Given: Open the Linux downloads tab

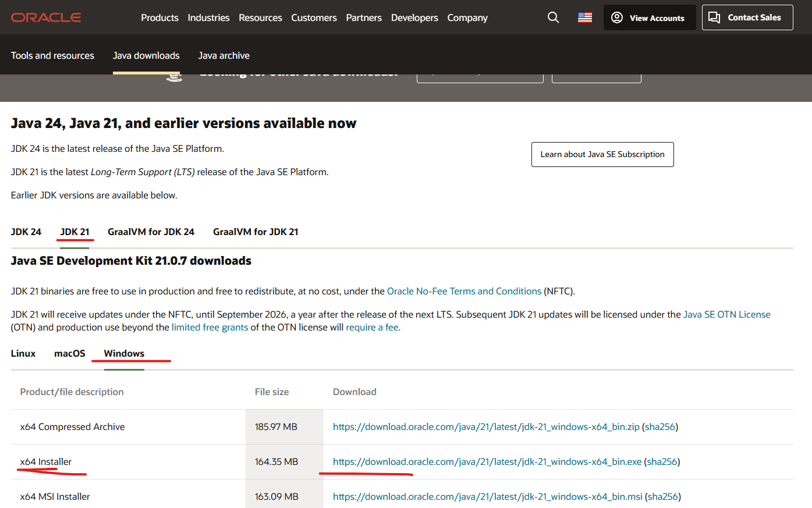Looking at the screenshot, I should pyautogui.click(x=23, y=353).
